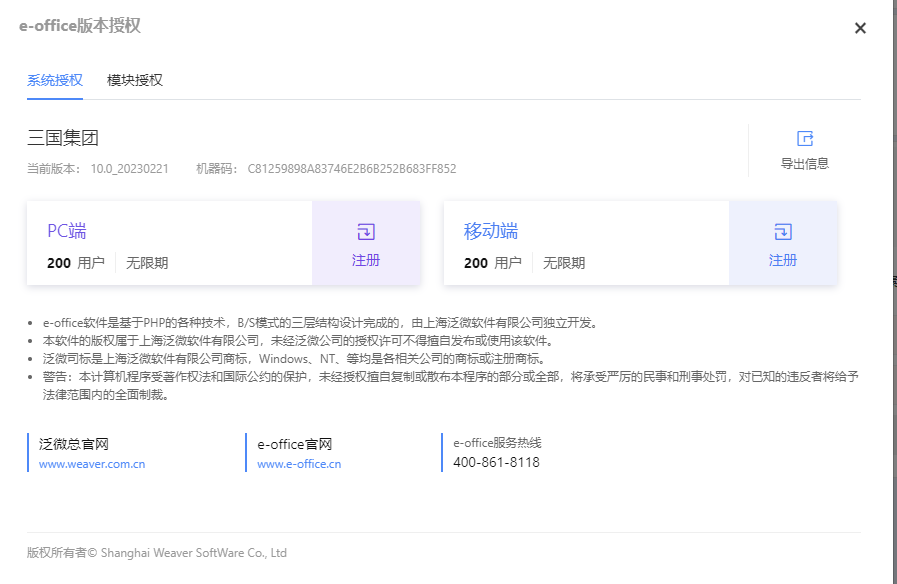Click 200 用户 in PC端 card

(x=76, y=263)
